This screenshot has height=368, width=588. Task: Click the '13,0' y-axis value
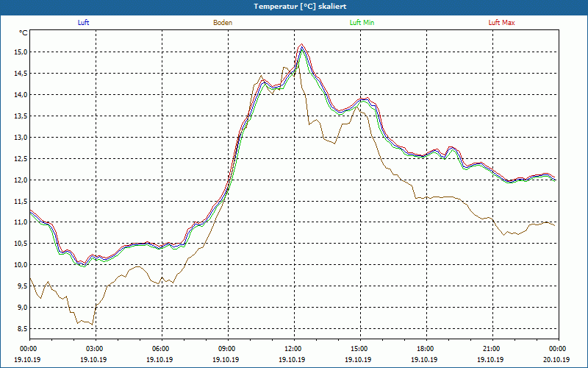pyautogui.click(x=21, y=138)
